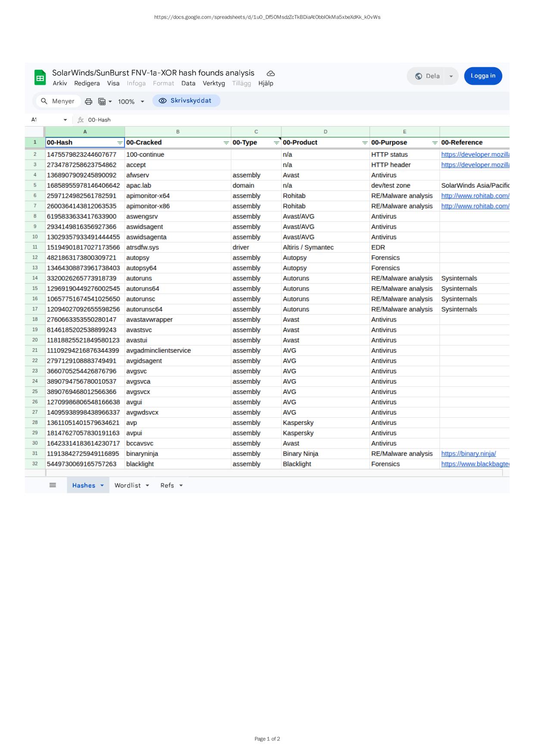Screen dimensions: 535x756
Task: Toggle the Skrivskyddat view-only indicator
Action: pyautogui.click(x=186, y=101)
